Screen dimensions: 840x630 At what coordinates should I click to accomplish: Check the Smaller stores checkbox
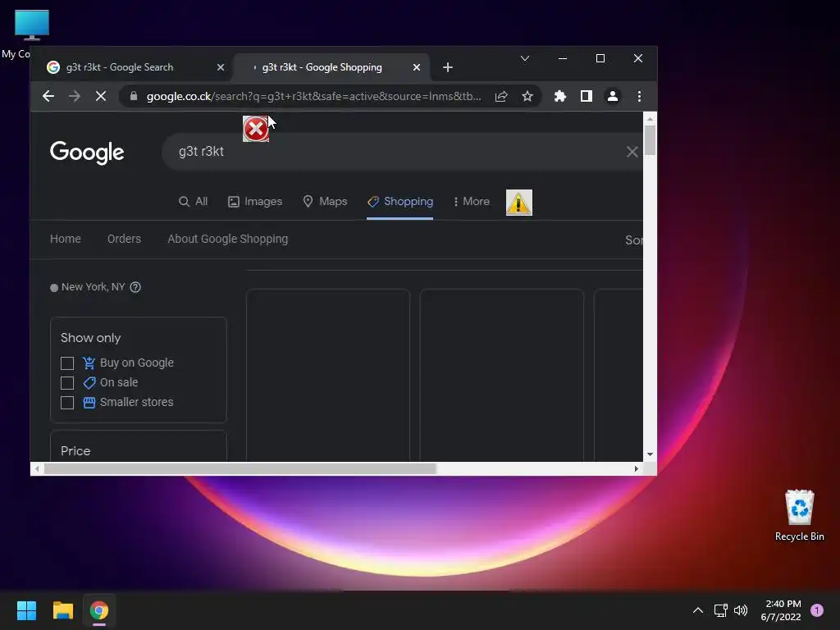[67, 402]
